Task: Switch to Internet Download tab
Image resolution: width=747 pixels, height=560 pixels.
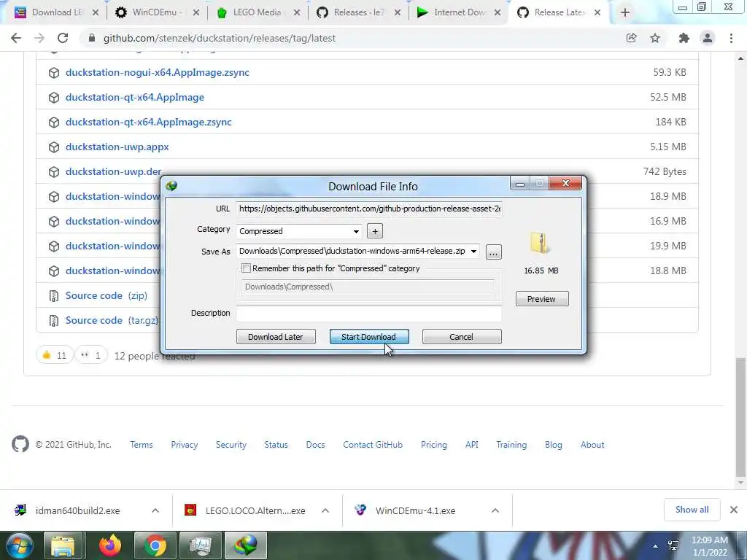Action: point(458,12)
